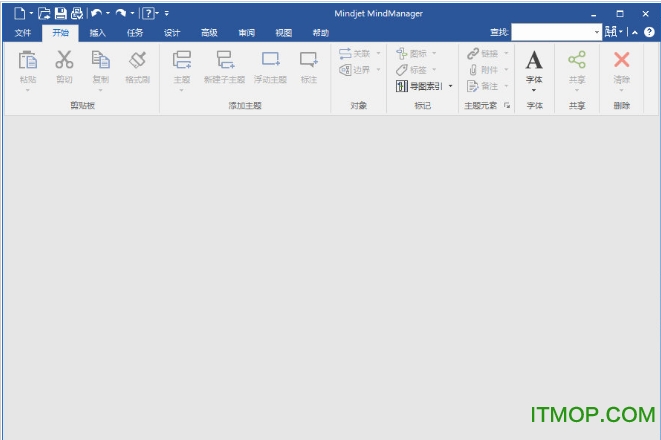Switch to the Insert (插入) tab
Image resolution: width=661 pixels, height=440 pixels.
coord(97,33)
